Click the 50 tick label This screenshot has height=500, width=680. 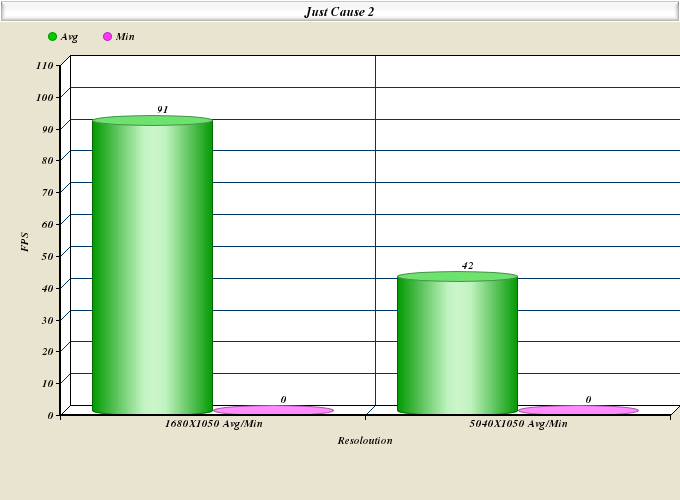(47, 256)
